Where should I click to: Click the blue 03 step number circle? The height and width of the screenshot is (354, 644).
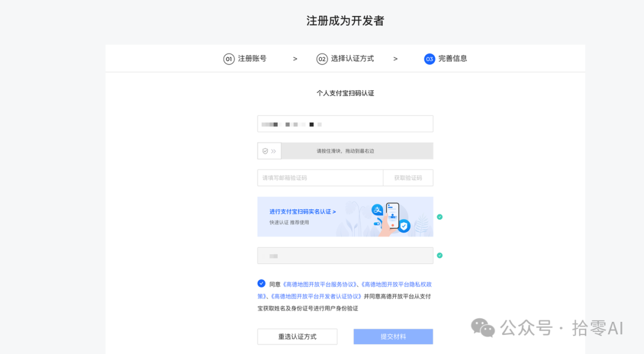[429, 59]
